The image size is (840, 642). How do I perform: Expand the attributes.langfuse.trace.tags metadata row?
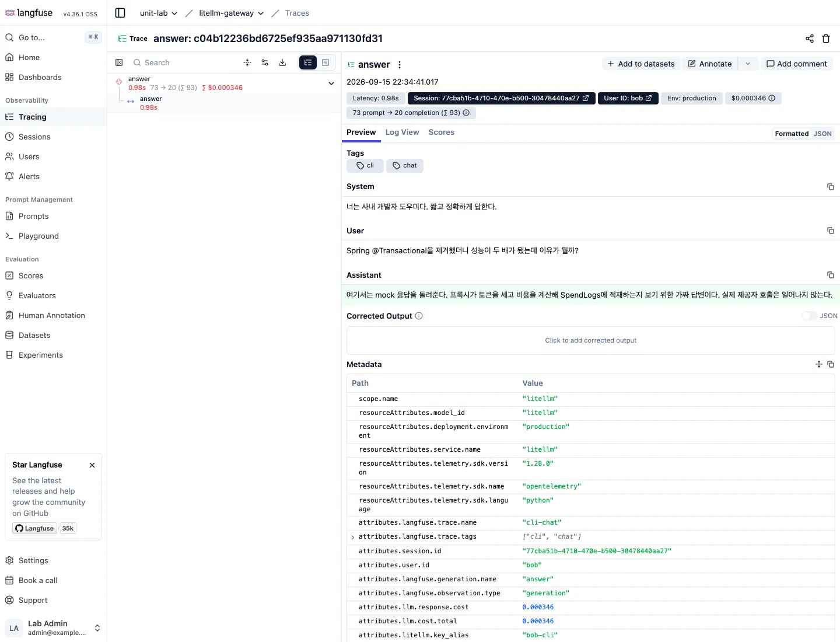click(x=353, y=537)
